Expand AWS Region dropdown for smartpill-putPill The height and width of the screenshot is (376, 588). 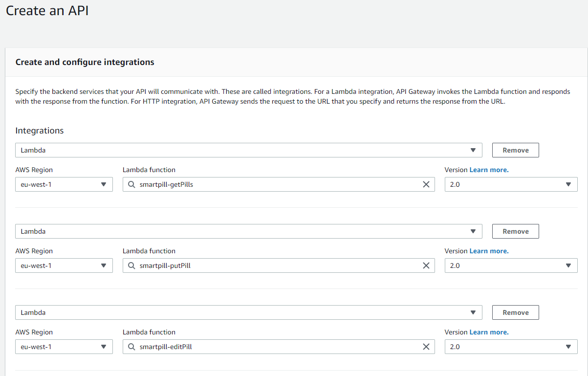tap(64, 265)
